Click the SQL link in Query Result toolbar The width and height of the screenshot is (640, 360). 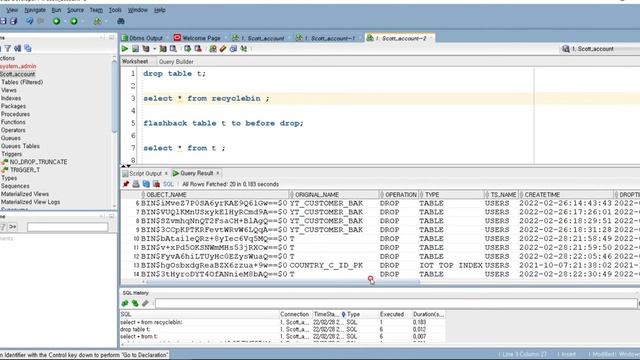click(x=168, y=184)
